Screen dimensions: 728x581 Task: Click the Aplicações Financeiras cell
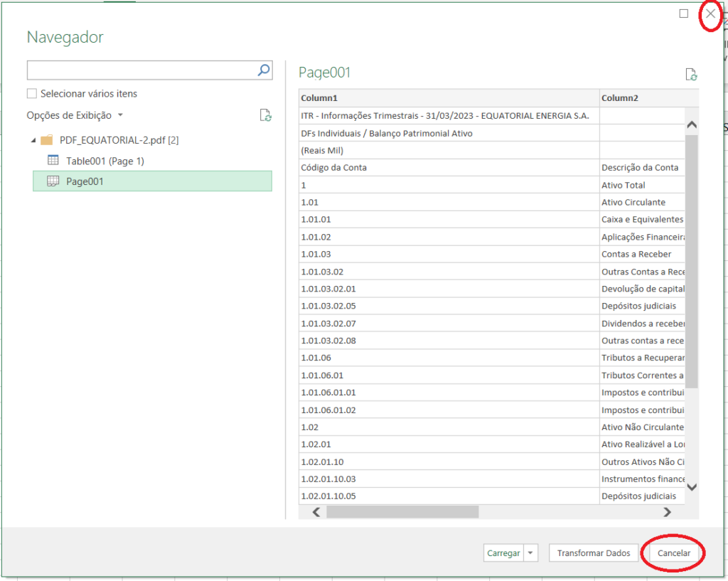pos(643,237)
